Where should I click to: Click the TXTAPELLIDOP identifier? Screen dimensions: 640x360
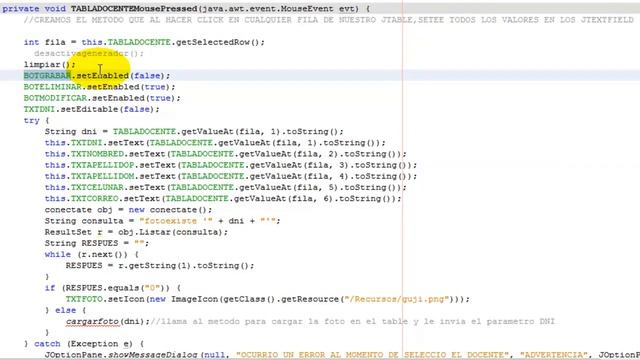[x=102, y=165]
